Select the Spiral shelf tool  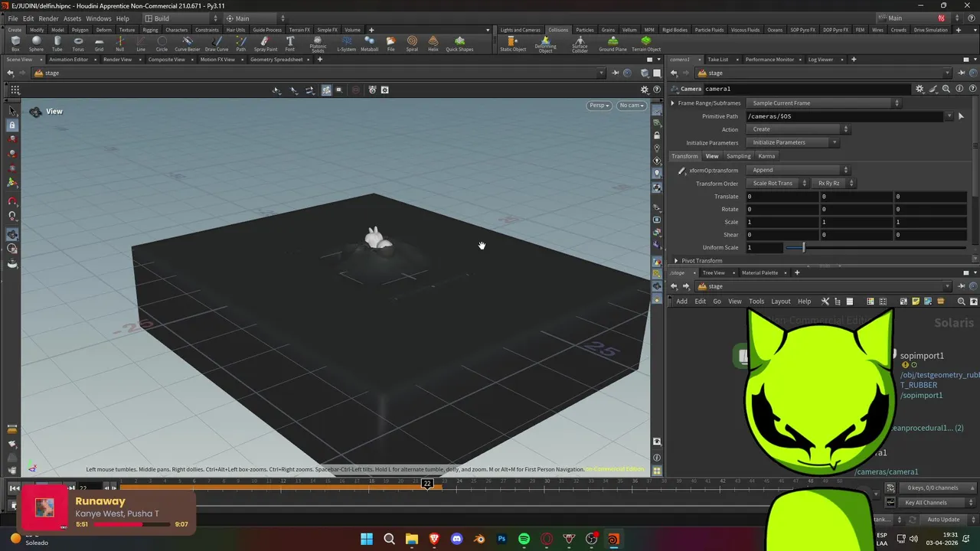pyautogui.click(x=412, y=44)
